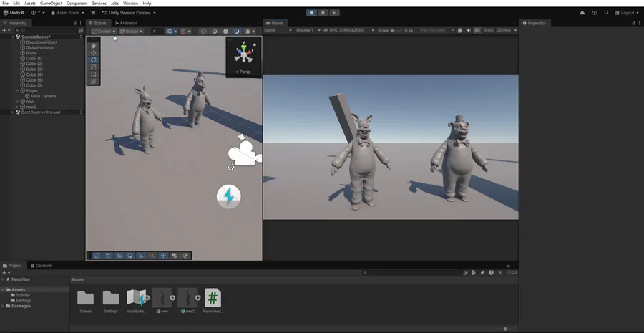Open the Global rotation dropdown
This screenshot has height=333, width=644.
(132, 32)
